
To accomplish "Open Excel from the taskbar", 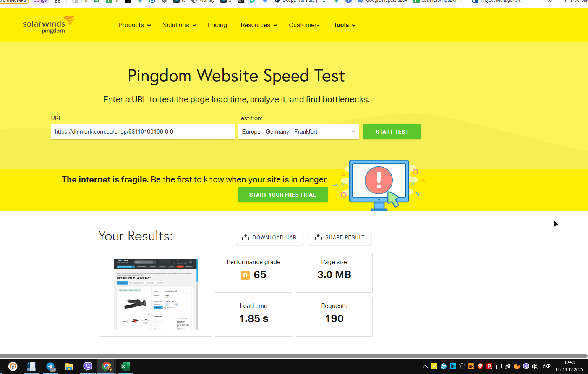I will pos(125,366).
